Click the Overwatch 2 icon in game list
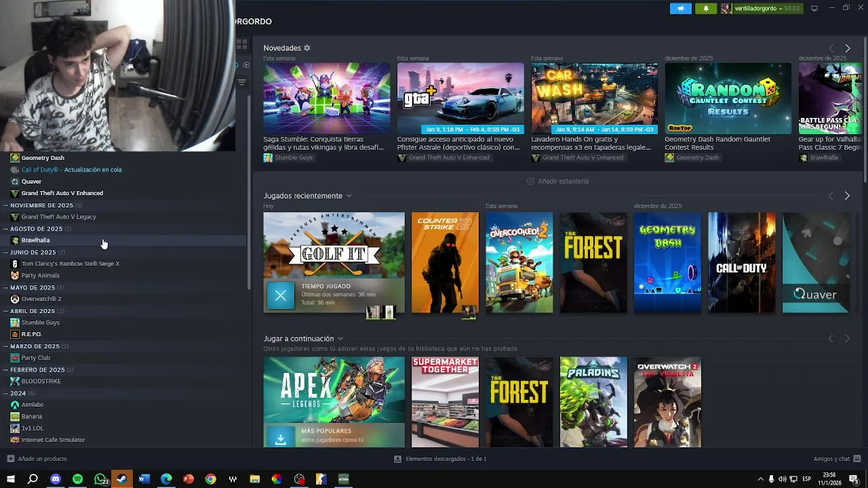868x488 pixels. 15,299
